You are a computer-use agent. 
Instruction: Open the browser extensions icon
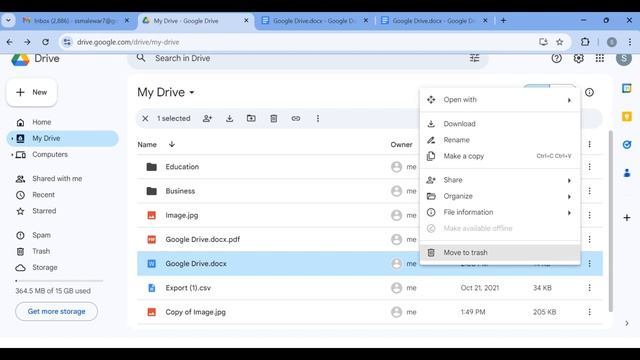(x=585, y=42)
